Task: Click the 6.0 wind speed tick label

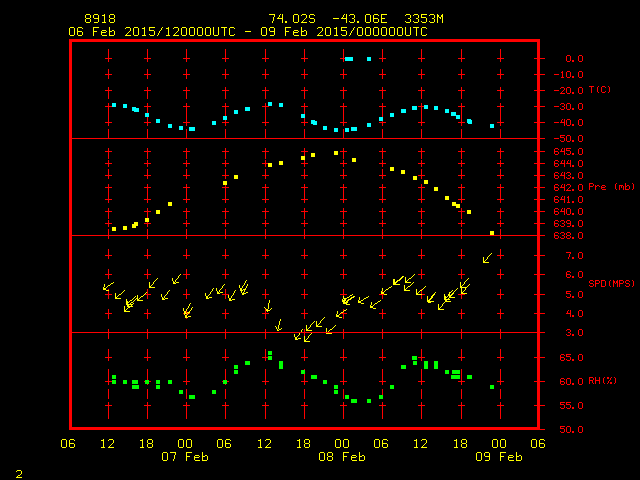Action: 574,275
